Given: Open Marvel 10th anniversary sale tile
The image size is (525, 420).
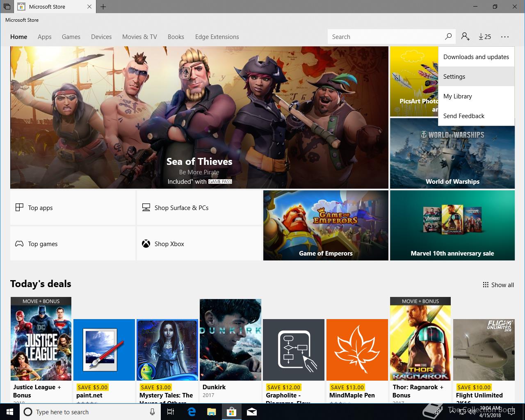Looking at the screenshot, I should (x=452, y=225).
